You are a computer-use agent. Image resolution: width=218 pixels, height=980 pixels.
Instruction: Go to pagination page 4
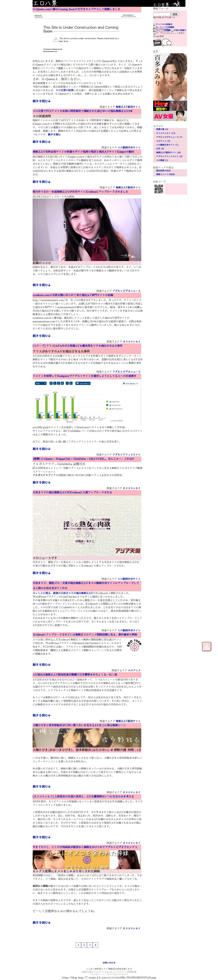[95, 945]
